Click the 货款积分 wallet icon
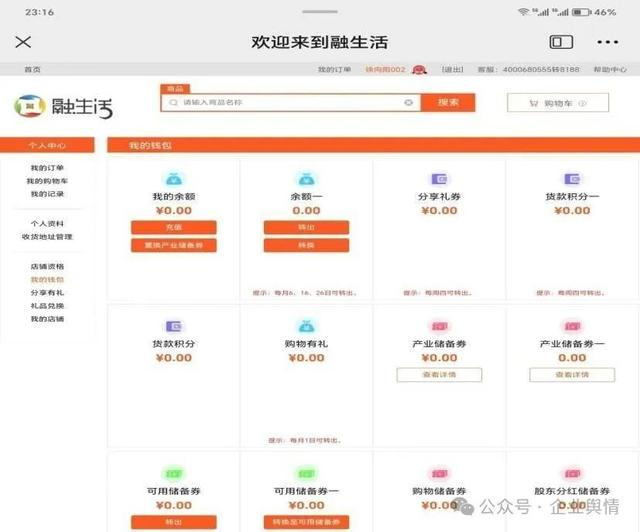The width and height of the screenshot is (640, 532). (174, 326)
